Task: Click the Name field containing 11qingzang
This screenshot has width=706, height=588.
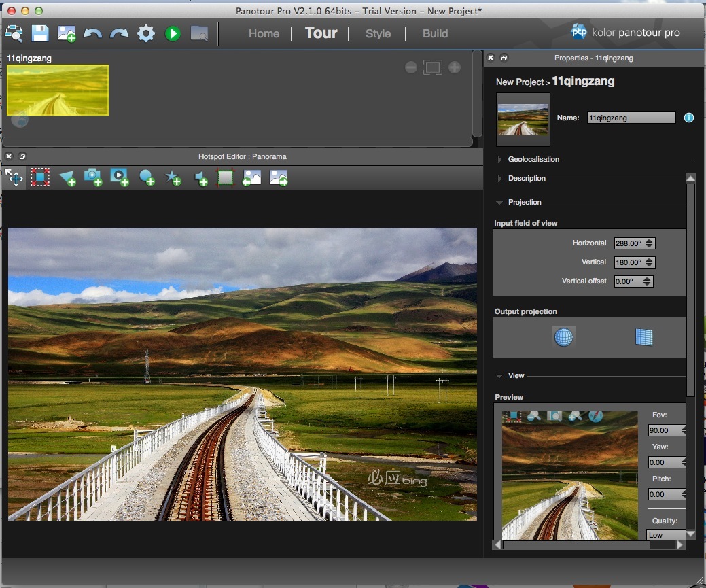Action: pyautogui.click(x=631, y=118)
